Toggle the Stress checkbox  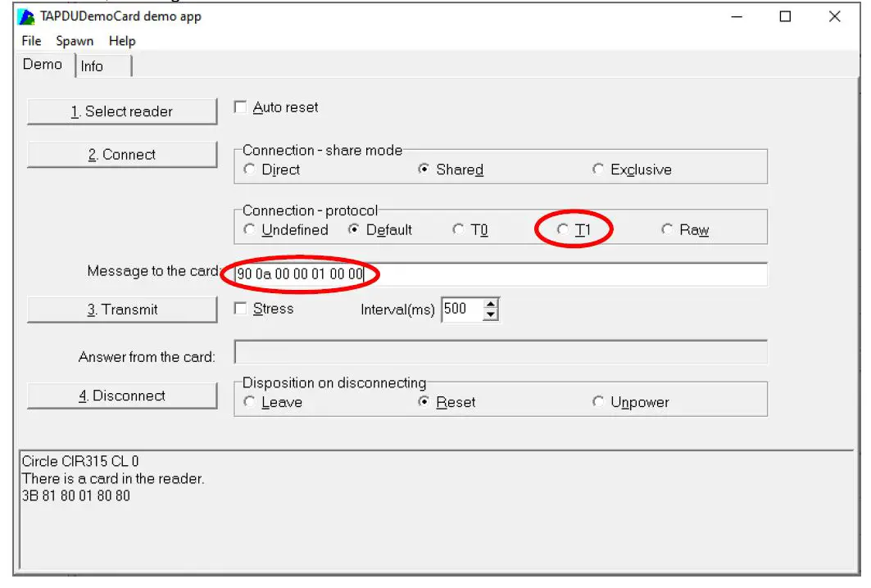(x=241, y=309)
